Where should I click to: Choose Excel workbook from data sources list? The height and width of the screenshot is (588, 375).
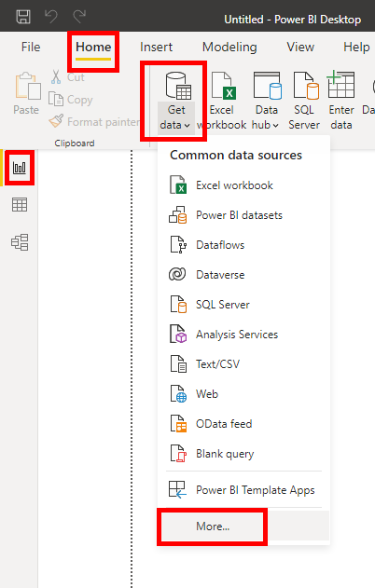coord(243,185)
